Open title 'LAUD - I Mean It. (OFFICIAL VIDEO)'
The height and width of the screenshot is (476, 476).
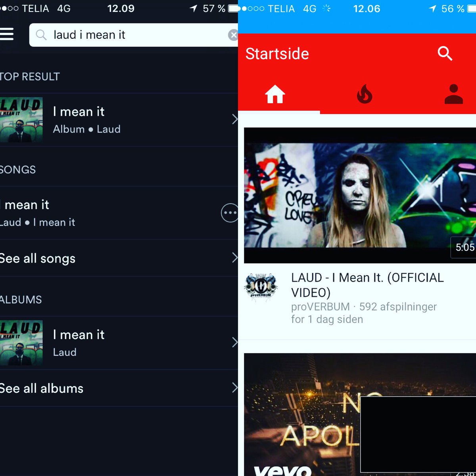(x=367, y=285)
